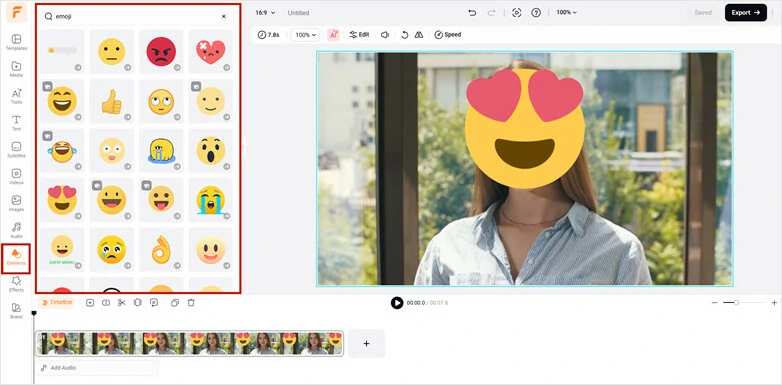
Task: Add the eye-rolling emoji
Action: (161, 101)
